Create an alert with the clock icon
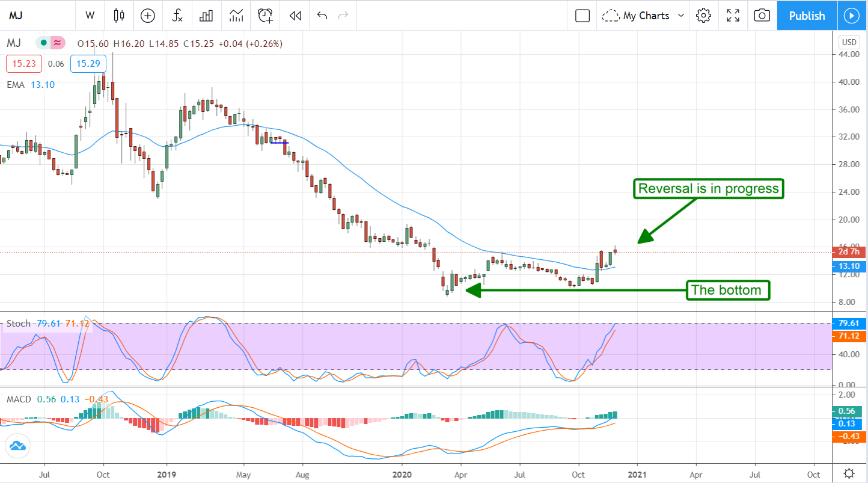The image size is (868, 483). (x=265, y=16)
